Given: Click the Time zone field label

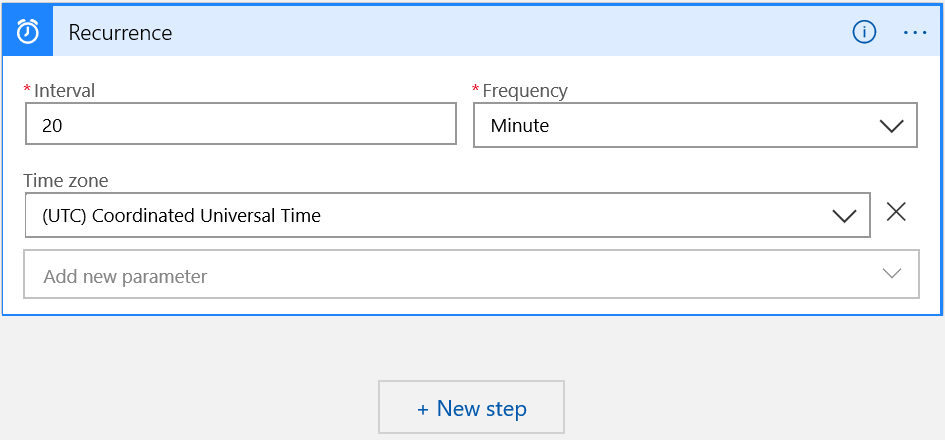Looking at the screenshot, I should (x=66, y=181).
